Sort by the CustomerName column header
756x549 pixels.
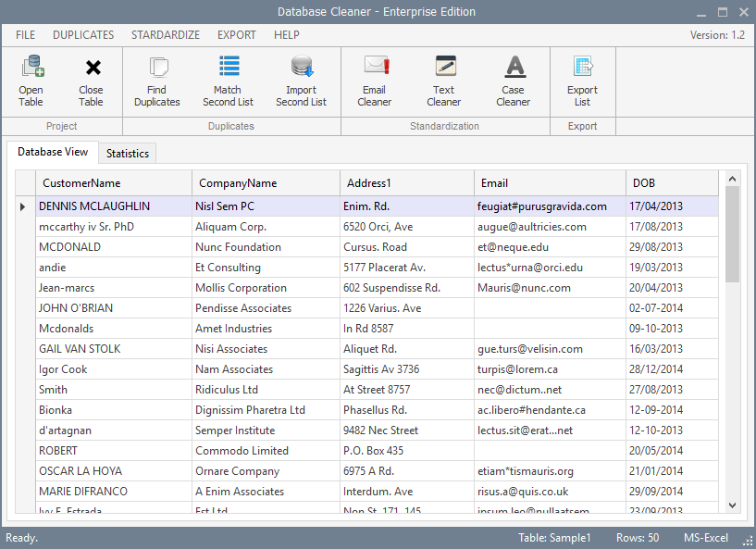[111, 182]
